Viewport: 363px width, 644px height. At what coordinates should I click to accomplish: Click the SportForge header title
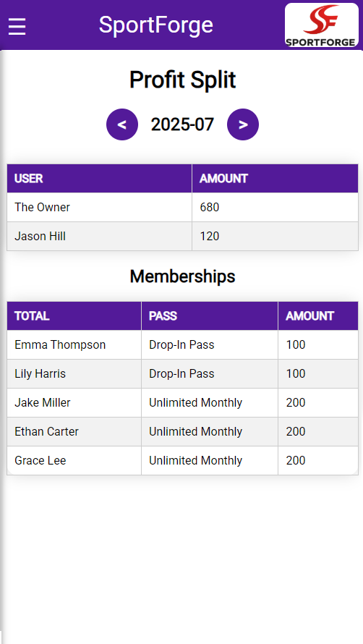pyautogui.click(x=156, y=25)
